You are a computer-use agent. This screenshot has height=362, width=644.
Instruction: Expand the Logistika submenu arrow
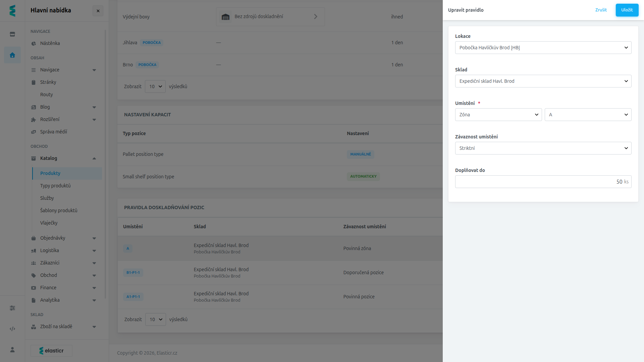point(94,251)
